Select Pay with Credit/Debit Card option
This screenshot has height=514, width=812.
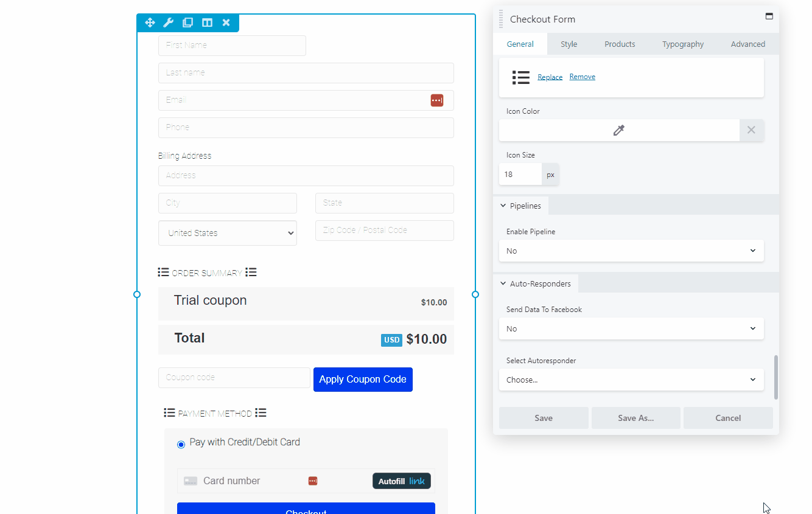tap(181, 445)
